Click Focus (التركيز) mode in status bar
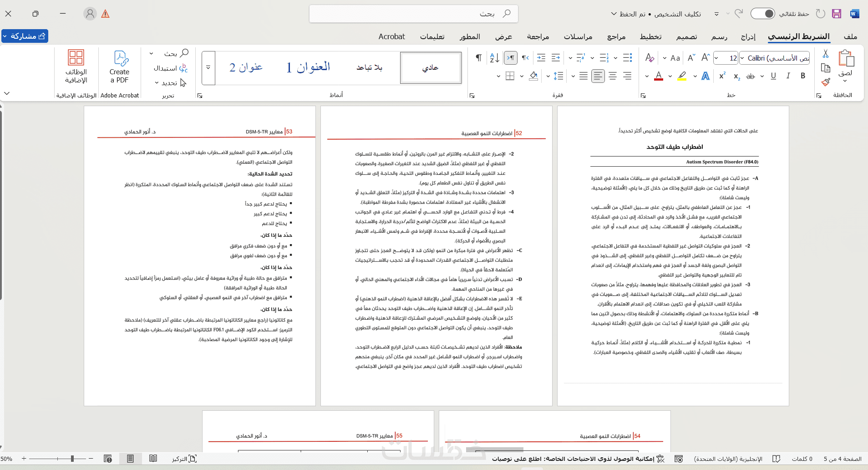The image size is (868, 470). (184, 459)
